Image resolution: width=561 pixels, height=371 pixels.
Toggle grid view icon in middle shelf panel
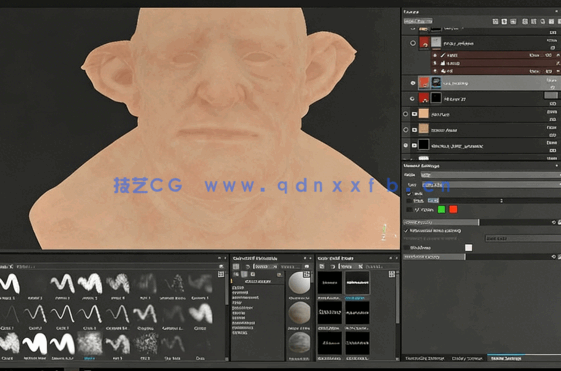coord(307,274)
